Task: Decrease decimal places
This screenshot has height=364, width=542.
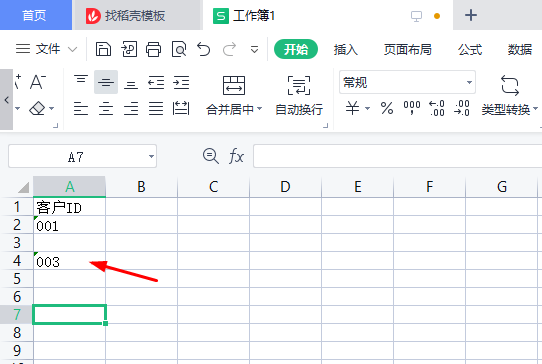Action: [x=462, y=108]
